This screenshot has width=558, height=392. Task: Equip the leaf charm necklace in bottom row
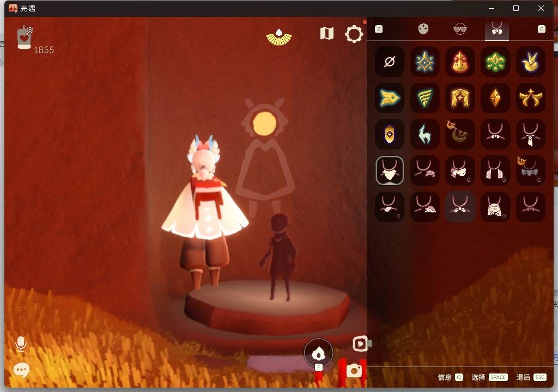pos(390,207)
